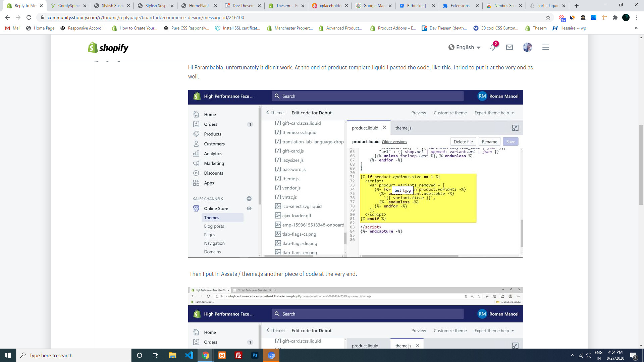Expand the English language dropdown
This screenshot has width=644, height=362.
(465, 47)
